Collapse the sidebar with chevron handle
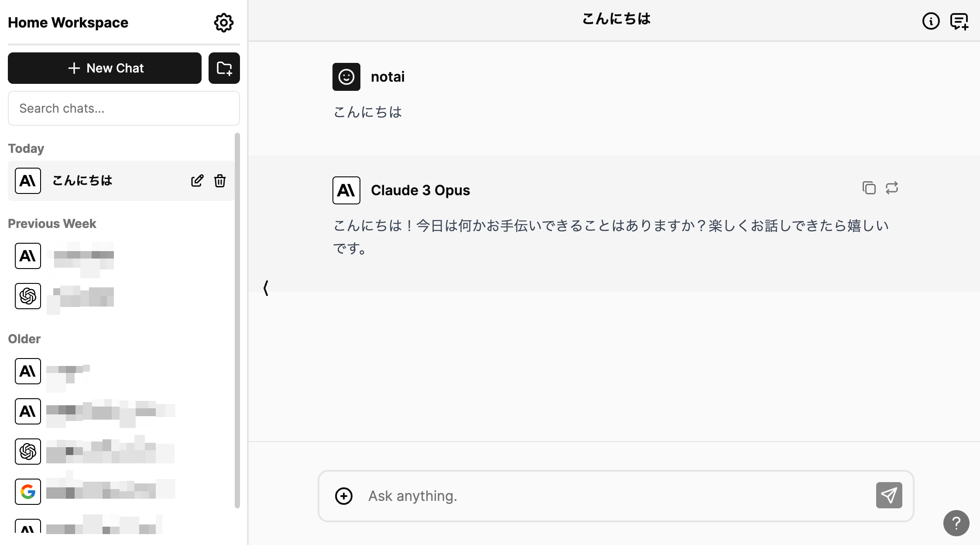Screen dimensions: 980x545 click(x=266, y=288)
